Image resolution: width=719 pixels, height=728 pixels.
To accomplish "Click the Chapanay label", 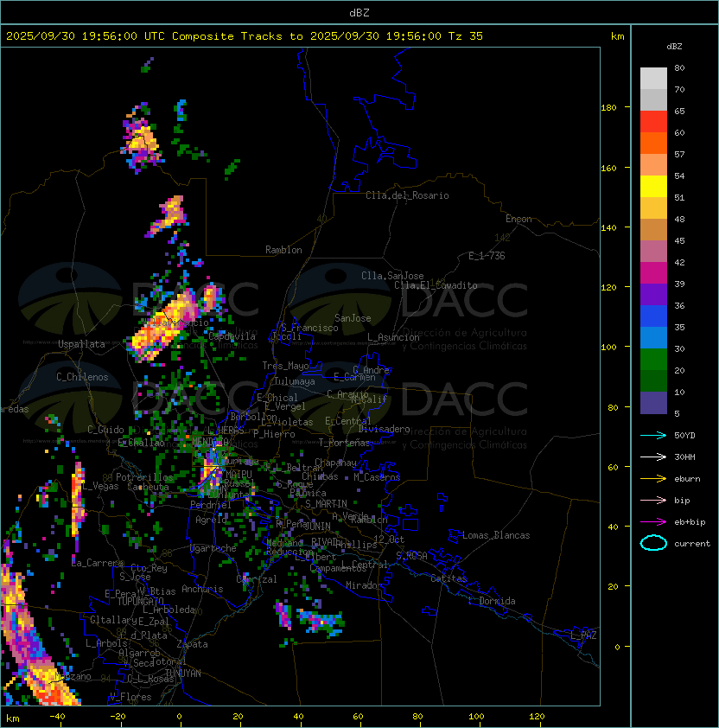I will click(x=335, y=463).
